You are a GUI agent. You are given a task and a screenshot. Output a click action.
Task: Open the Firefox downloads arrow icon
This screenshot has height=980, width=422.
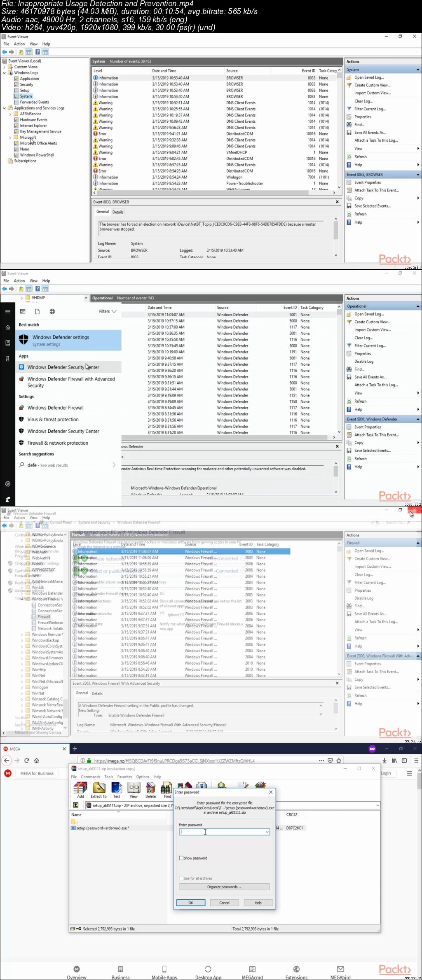coord(384,761)
